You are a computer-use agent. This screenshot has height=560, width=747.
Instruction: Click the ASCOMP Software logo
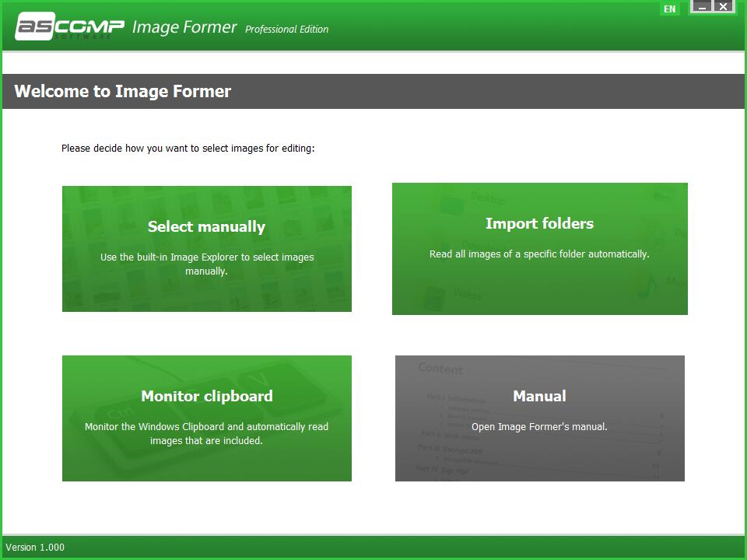(69, 26)
